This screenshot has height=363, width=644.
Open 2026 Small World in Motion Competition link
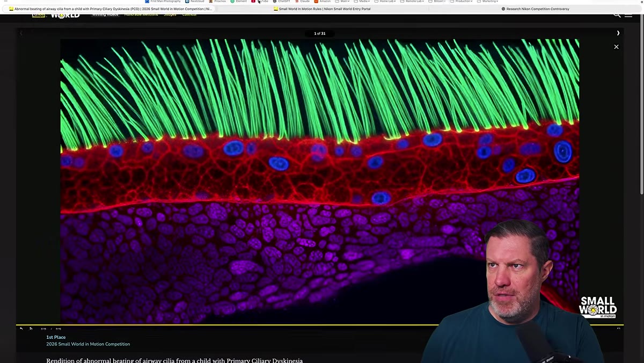point(88,344)
